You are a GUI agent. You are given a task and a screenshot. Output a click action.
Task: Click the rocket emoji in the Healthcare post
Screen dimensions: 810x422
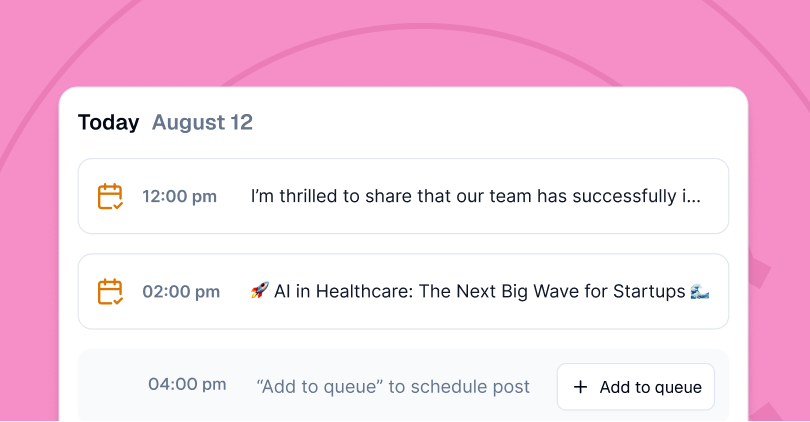click(x=260, y=292)
